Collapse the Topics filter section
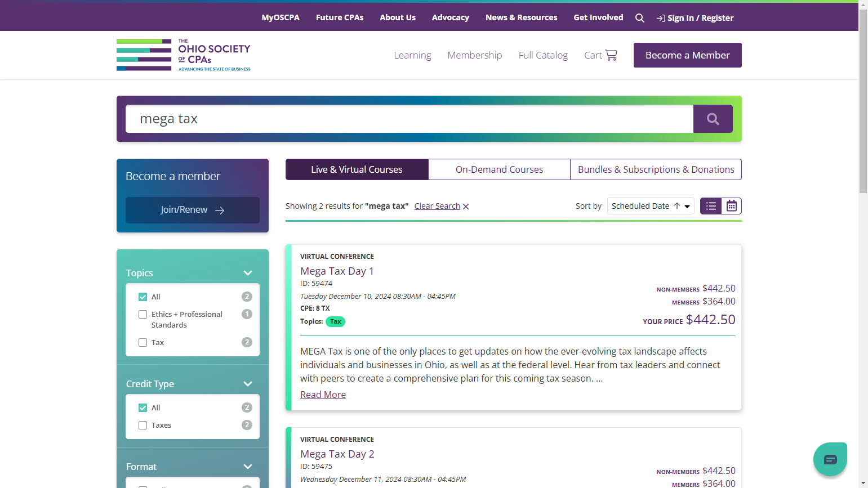Image resolution: width=868 pixels, height=488 pixels. (x=248, y=273)
